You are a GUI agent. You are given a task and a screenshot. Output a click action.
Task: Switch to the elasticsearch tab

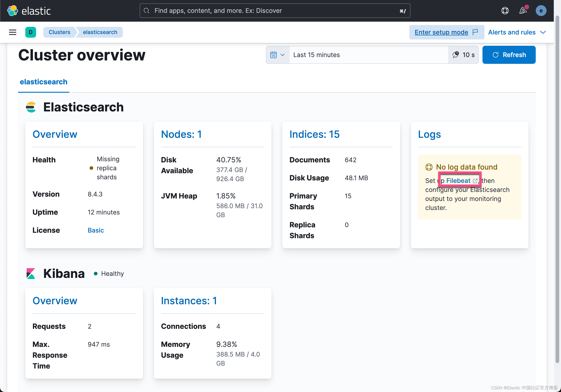pyautogui.click(x=43, y=82)
